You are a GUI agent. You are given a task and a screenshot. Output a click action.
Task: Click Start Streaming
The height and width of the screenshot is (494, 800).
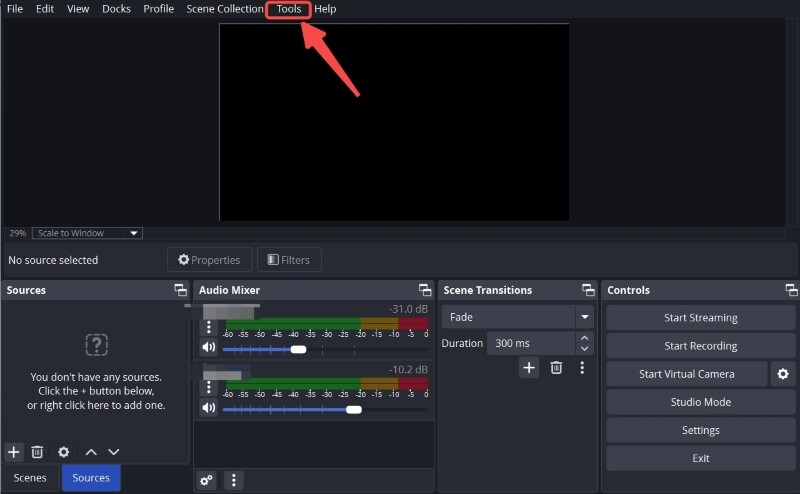pos(701,317)
